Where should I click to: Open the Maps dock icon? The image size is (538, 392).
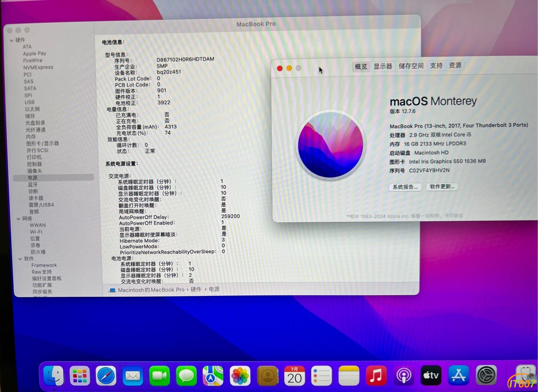point(213,376)
